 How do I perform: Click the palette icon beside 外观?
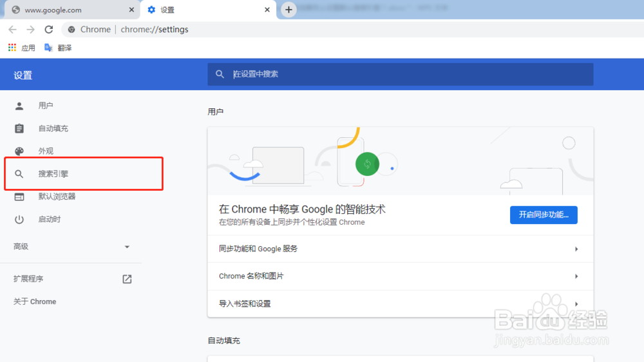coord(19,151)
